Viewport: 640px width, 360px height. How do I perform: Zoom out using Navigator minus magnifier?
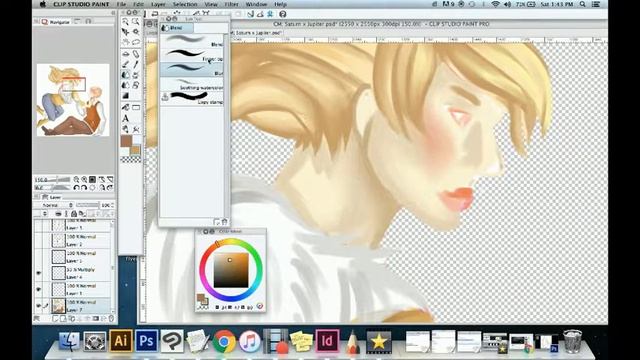coord(76,180)
